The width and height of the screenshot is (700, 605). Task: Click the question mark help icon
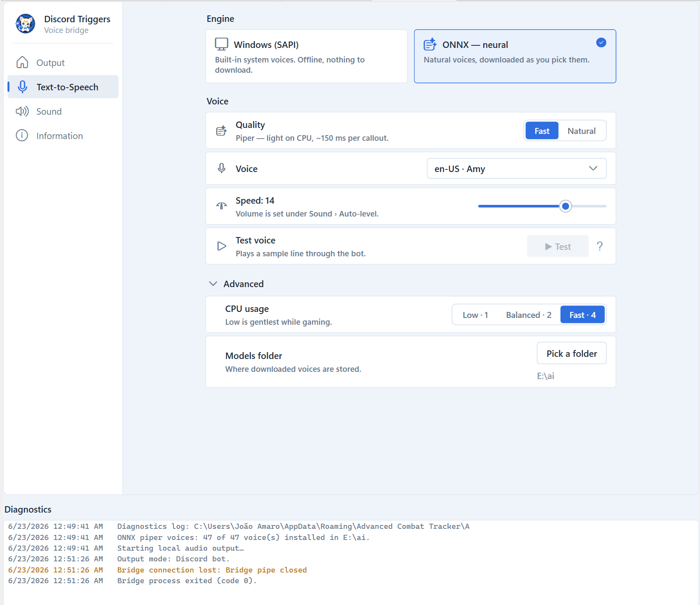click(600, 246)
